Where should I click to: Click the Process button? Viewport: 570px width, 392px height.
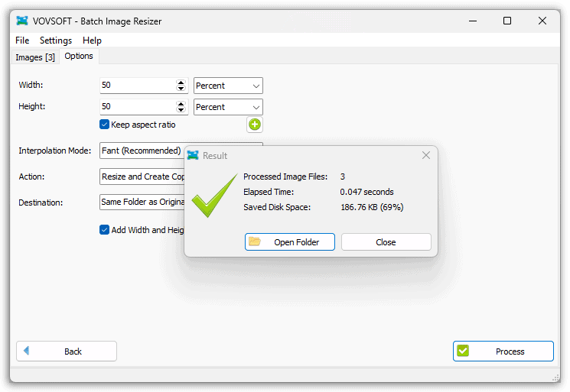coord(503,351)
